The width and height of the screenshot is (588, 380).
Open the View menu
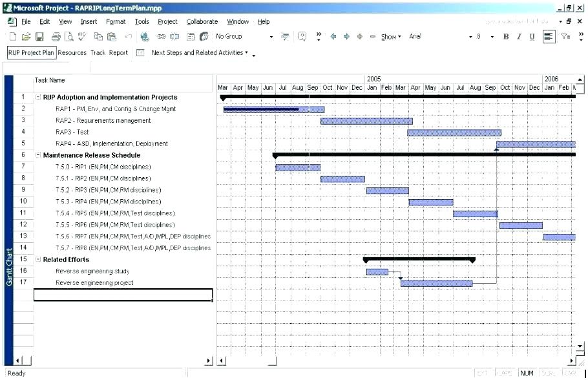click(x=65, y=22)
